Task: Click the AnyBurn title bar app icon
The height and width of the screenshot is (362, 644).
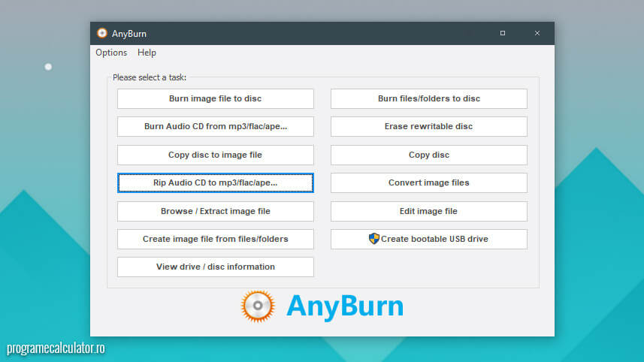Action: (x=102, y=33)
